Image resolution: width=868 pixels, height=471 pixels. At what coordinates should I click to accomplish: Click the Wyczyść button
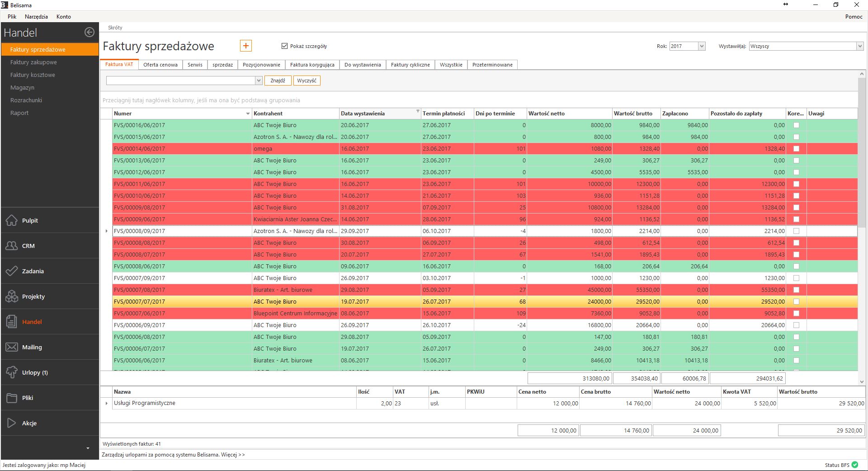[x=307, y=81]
